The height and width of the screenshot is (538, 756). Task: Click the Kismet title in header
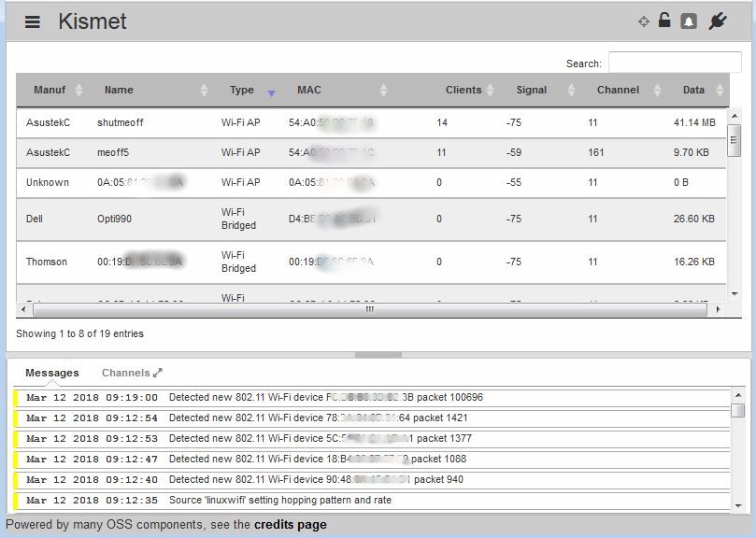tap(93, 21)
